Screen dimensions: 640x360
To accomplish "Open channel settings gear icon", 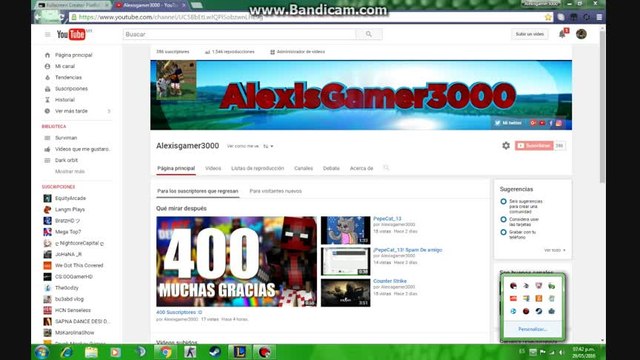I will [x=506, y=146].
